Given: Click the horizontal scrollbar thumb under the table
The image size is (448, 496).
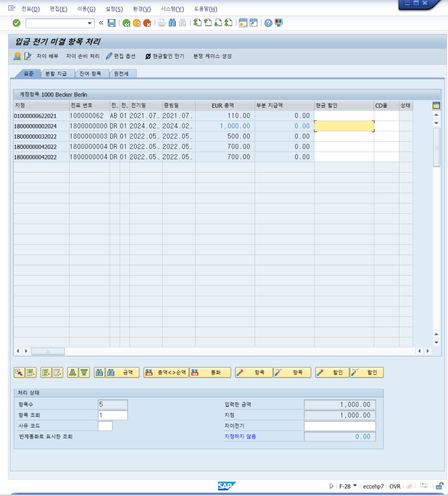Looking at the screenshot, I should [48, 351].
